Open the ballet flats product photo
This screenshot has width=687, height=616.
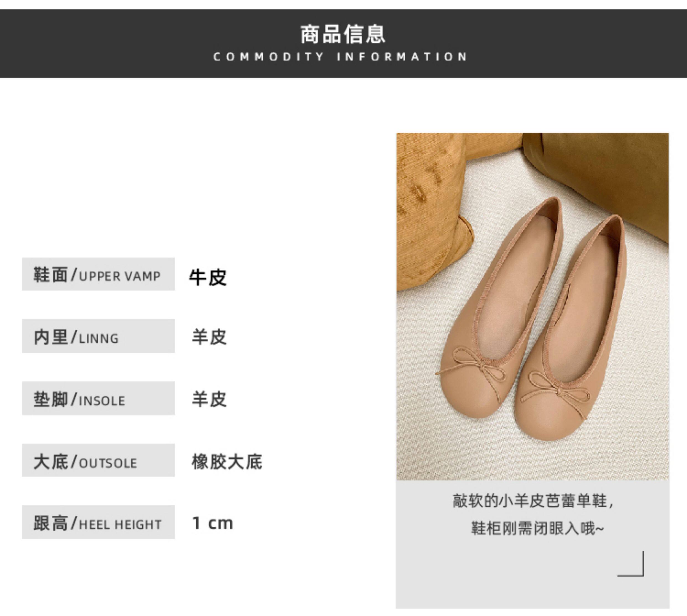pyautogui.click(x=533, y=306)
